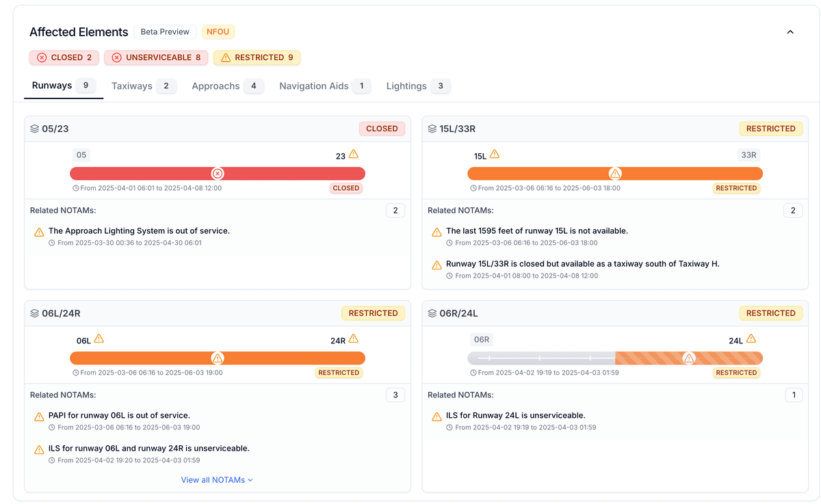Click the CLOSED badge in the 05/23 header
The width and height of the screenshot is (821, 504).
pos(382,129)
